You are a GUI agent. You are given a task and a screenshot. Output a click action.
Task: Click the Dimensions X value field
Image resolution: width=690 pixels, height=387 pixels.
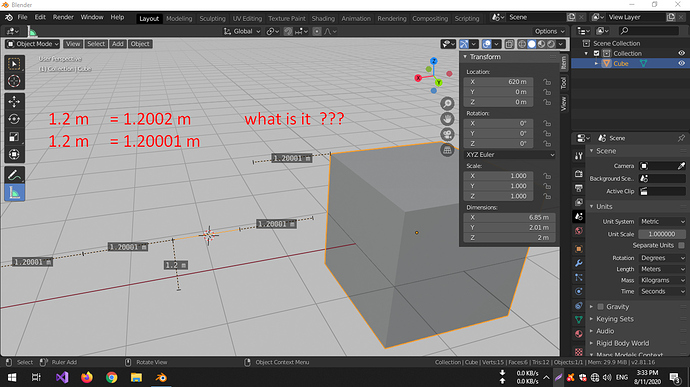(509, 217)
